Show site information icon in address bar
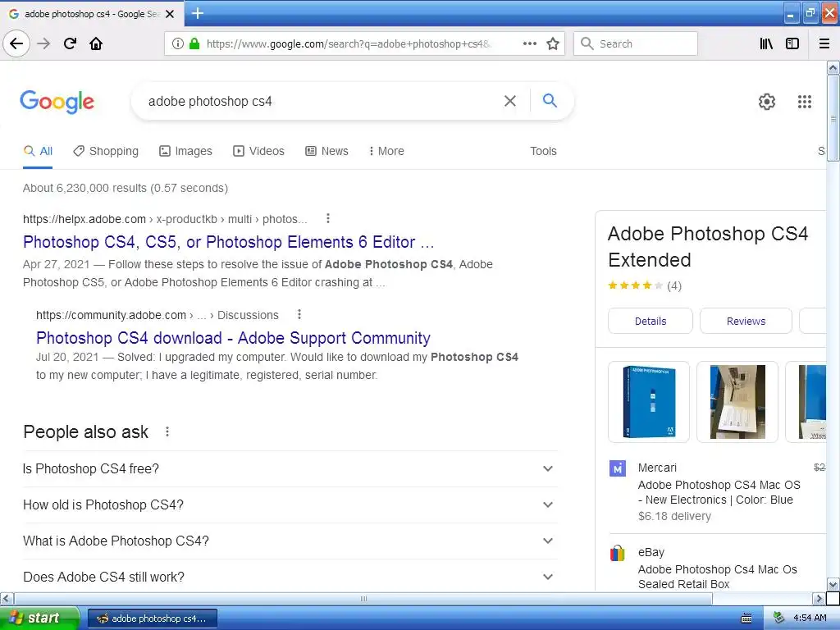Screen dimensions: 840x630 178,43
